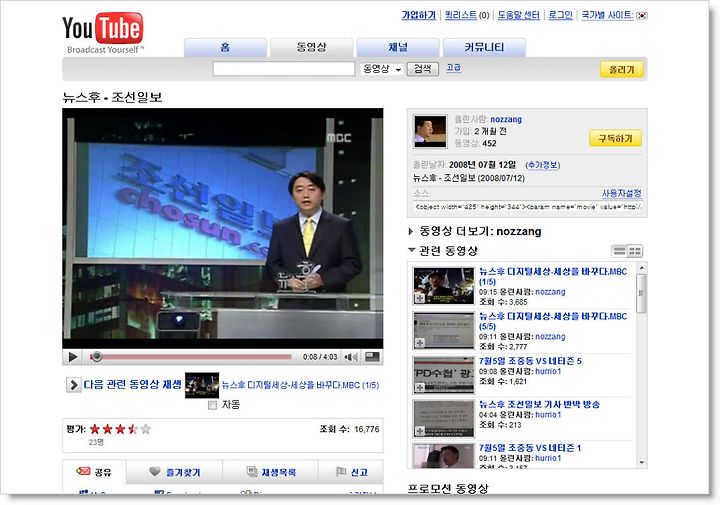Open the 동영상 search type dropdown
Screen dimensions: 720x505
[x=382, y=69]
